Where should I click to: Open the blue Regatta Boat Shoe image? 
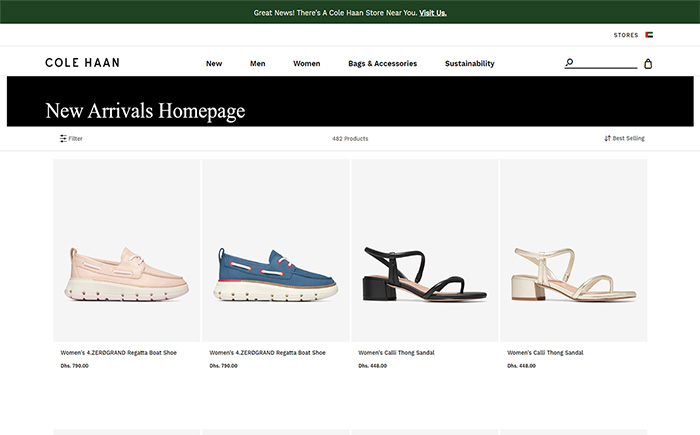[276, 251]
